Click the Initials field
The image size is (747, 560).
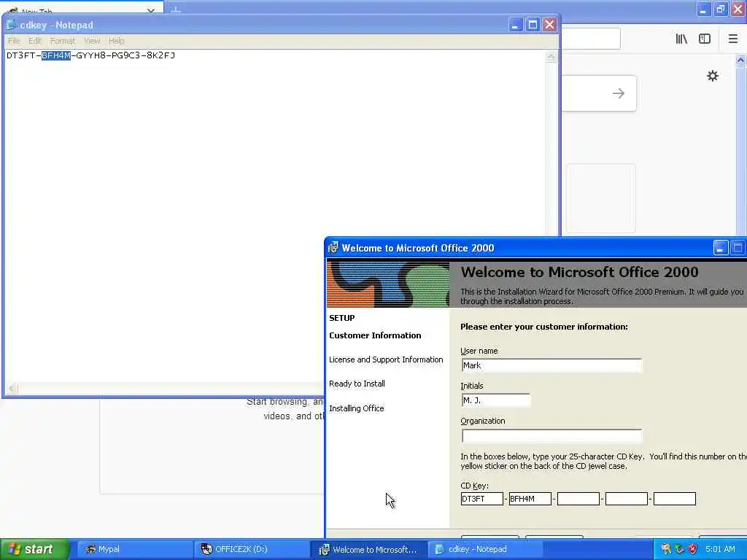tap(496, 400)
